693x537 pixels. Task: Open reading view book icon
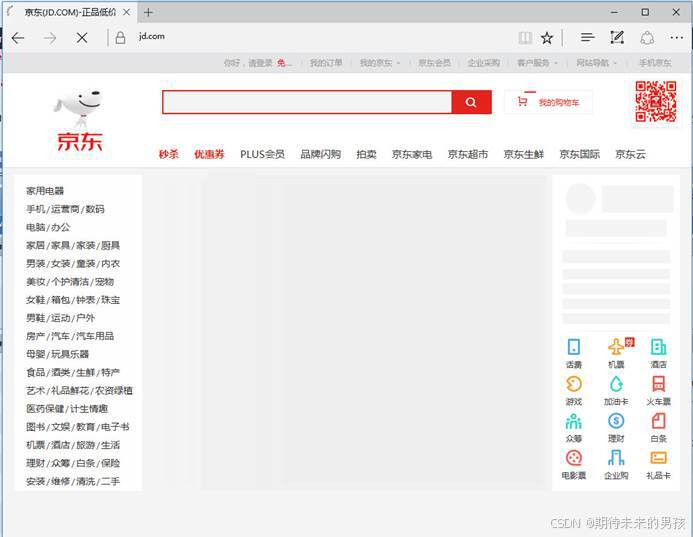tap(525, 38)
